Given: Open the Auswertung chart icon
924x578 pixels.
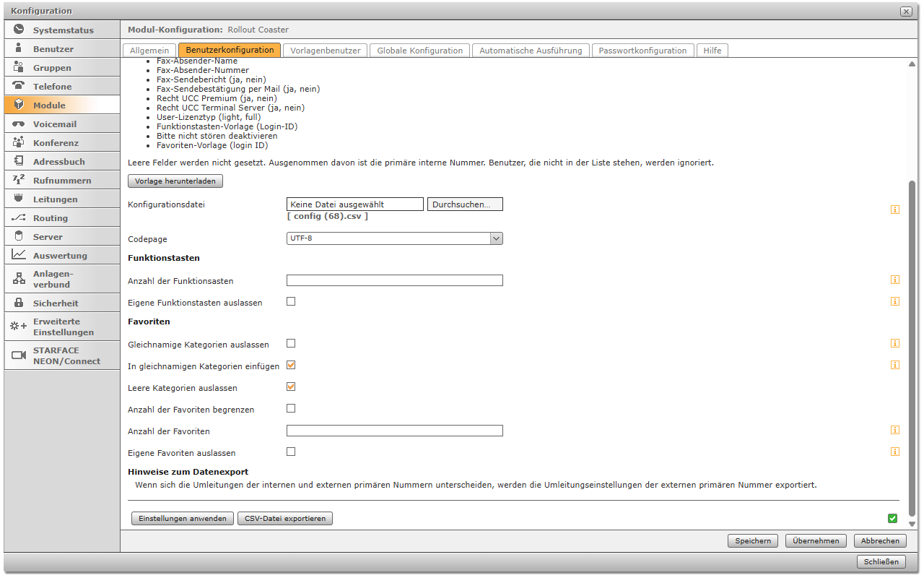Looking at the screenshot, I should (19, 255).
